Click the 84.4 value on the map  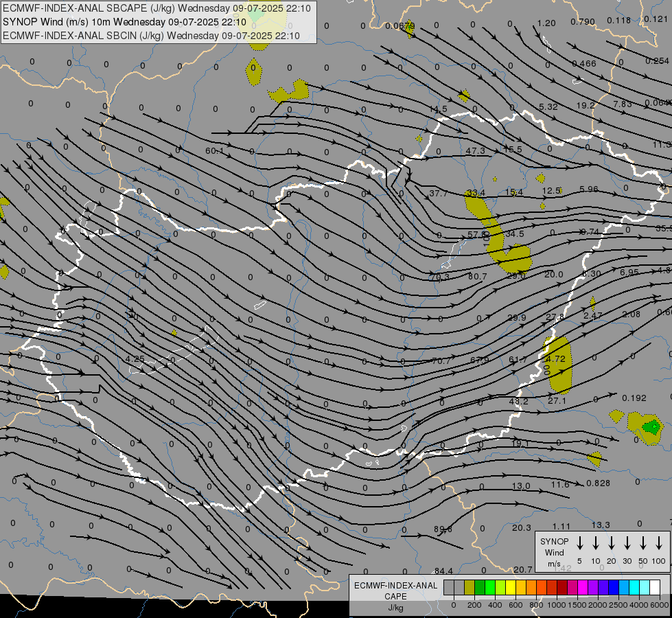[443, 571]
